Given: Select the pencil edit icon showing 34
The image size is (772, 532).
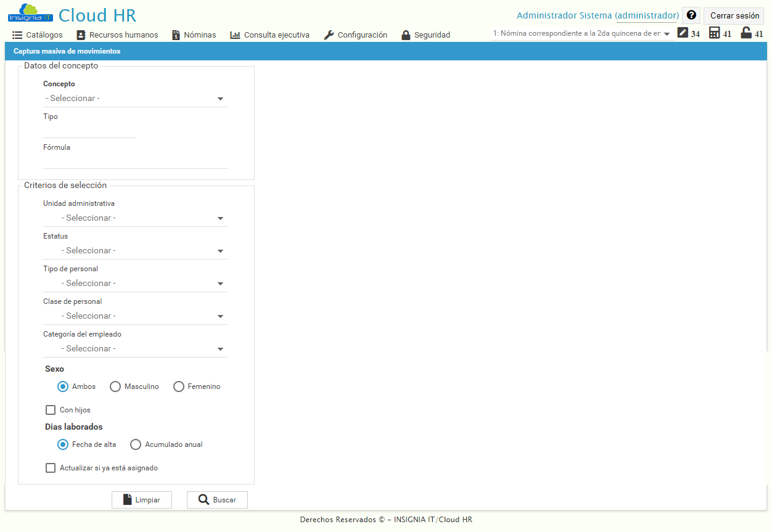Looking at the screenshot, I should click(x=684, y=33).
